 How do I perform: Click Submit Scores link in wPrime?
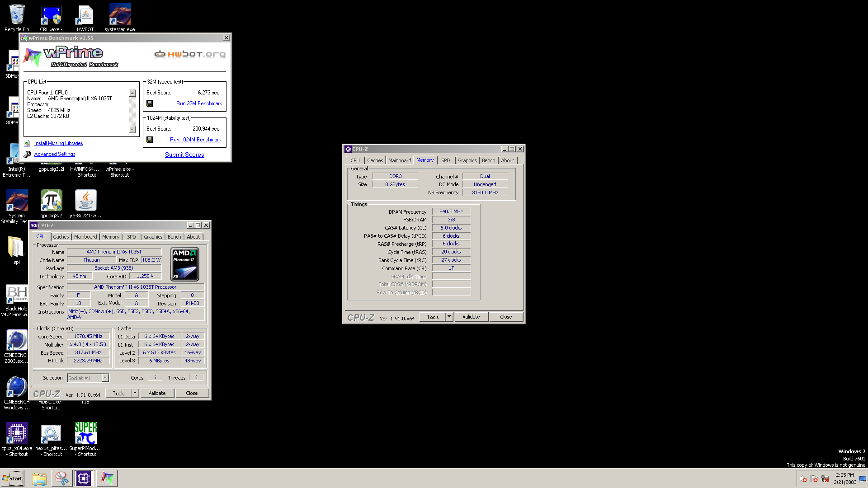click(184, 155)
